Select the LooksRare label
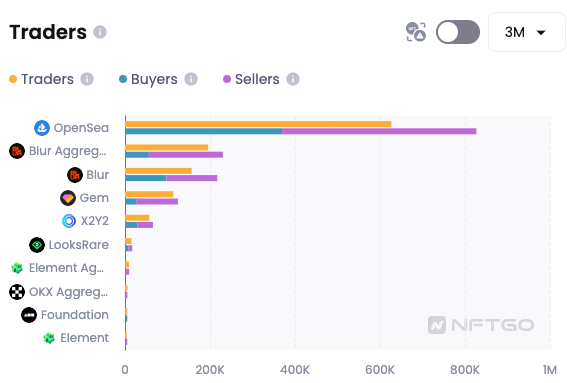This screenshot has height=383, width=567. click(x=78, y=245)
